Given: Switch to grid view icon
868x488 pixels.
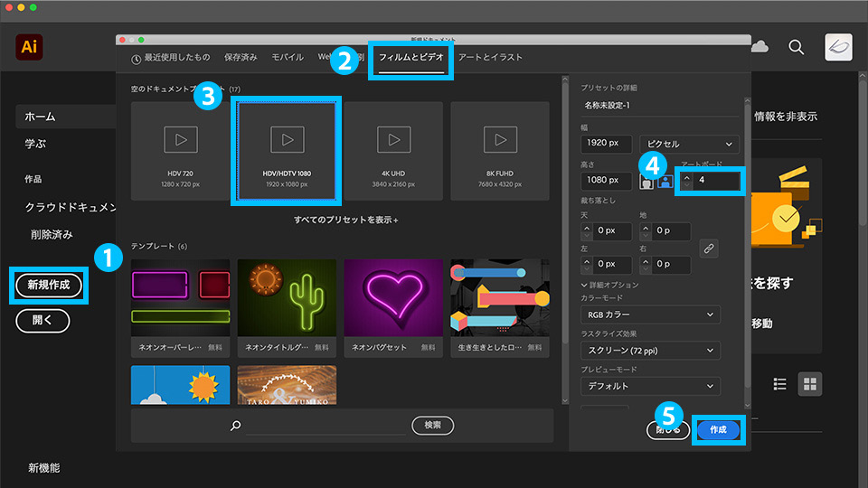Looking at the screenshot, I should pos(810,384).
